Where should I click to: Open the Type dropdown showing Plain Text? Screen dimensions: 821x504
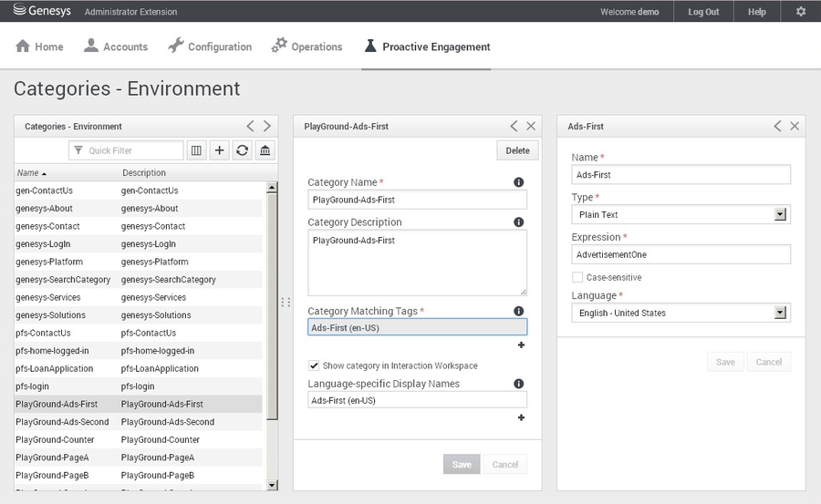click(x=681, y=214)
